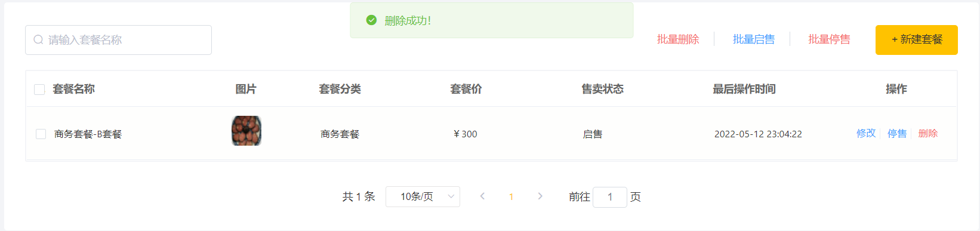
Task: Expand page size chevron arrow
Action: [451, 196]
